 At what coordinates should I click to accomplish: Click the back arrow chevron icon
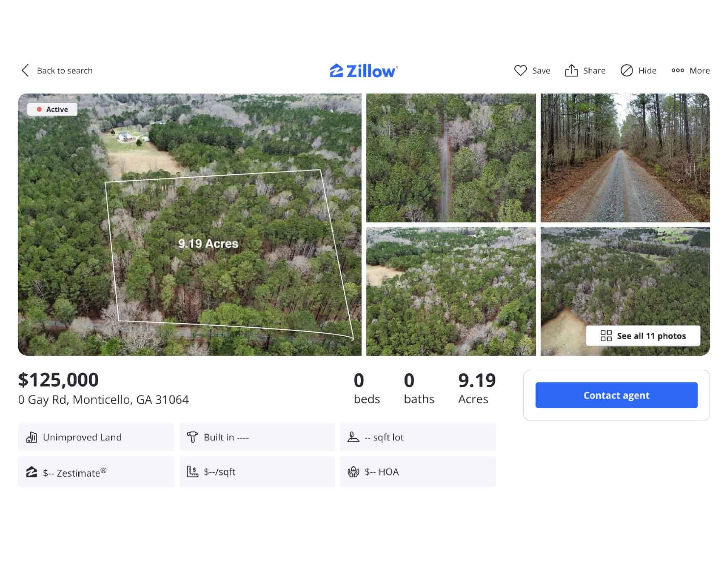pos(25,71)
